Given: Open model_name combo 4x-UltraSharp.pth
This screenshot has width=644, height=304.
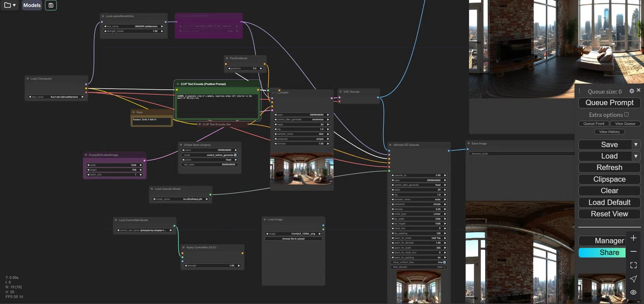Looking at the screenshot, I should (180, 199).
